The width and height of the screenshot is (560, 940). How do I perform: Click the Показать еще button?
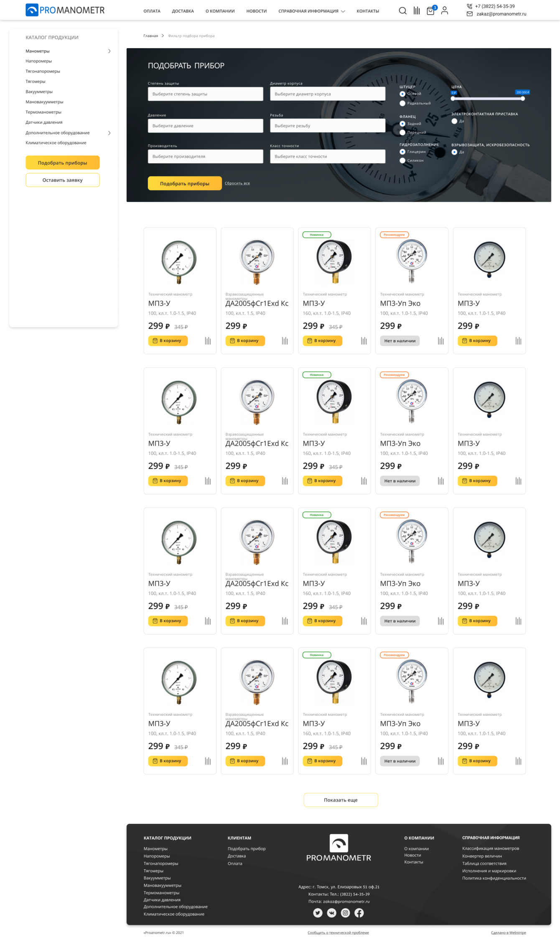tap(341, 800)
